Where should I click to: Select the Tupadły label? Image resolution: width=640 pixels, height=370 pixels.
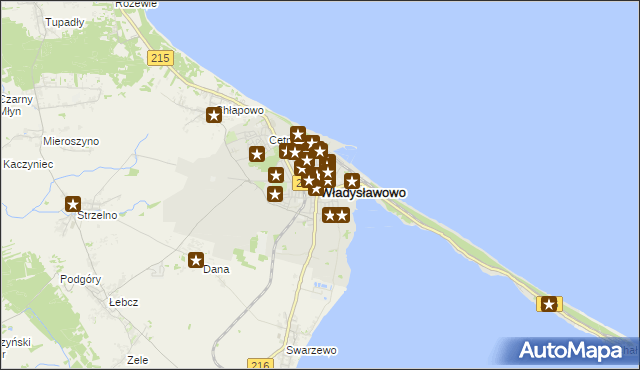click(65, 22)
